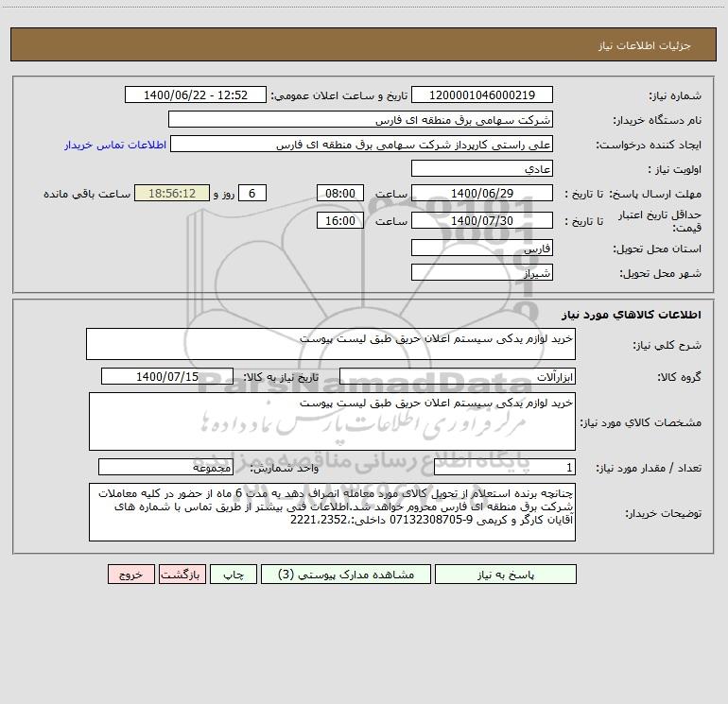Click the priority field عادی
Screen dimensions: 728x704
482,168
